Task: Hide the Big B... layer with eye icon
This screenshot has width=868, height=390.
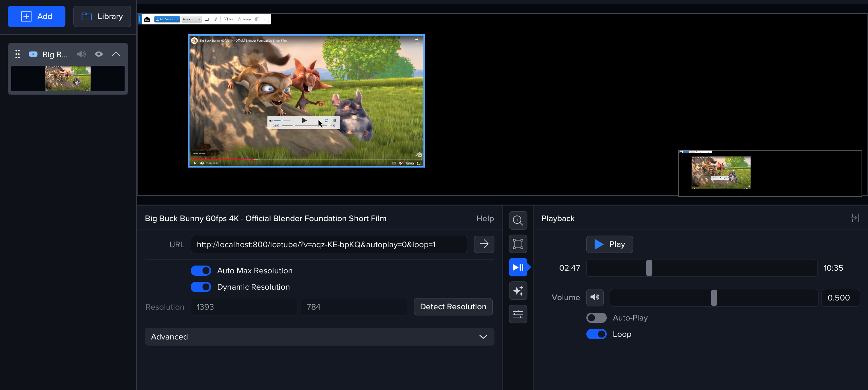Action: pos(99,54)
